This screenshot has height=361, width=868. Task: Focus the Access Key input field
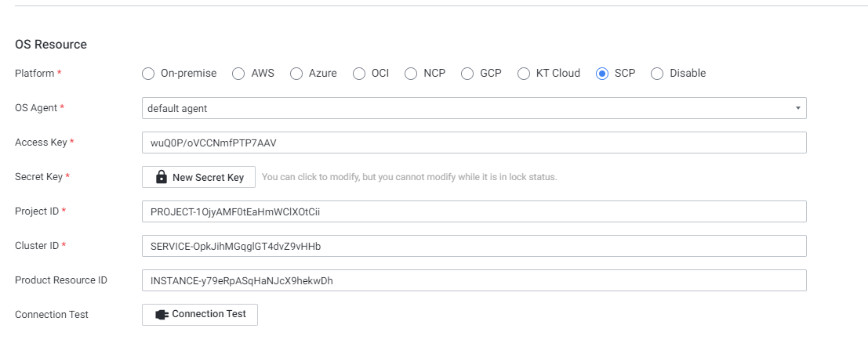(474, 143)
